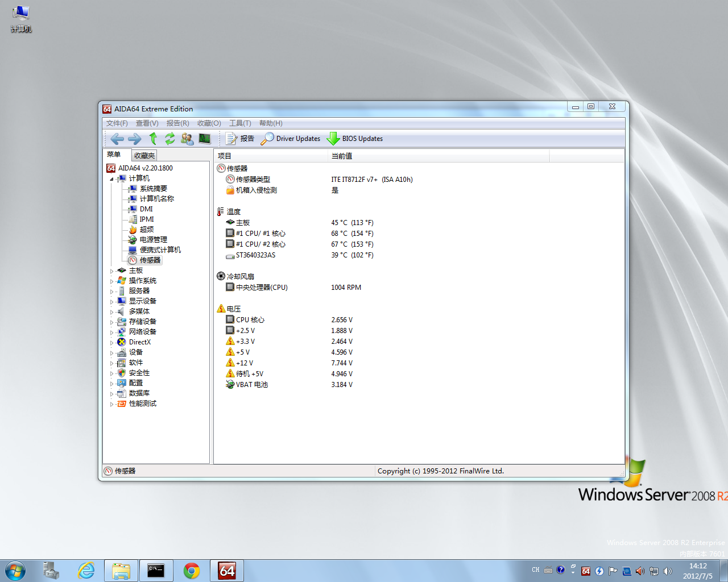Select the ST3640323AS temperature row

pos(419,255)
